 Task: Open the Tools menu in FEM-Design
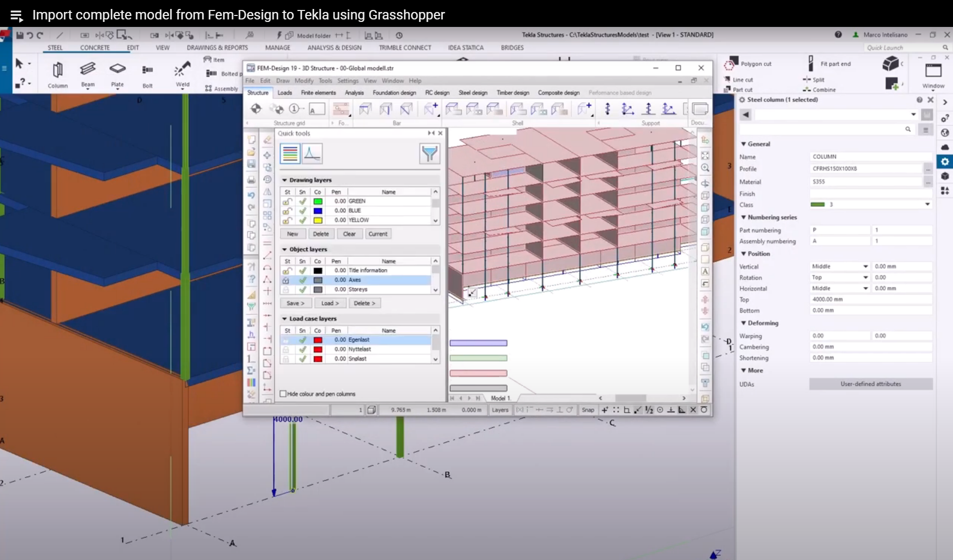coord(325,81)
